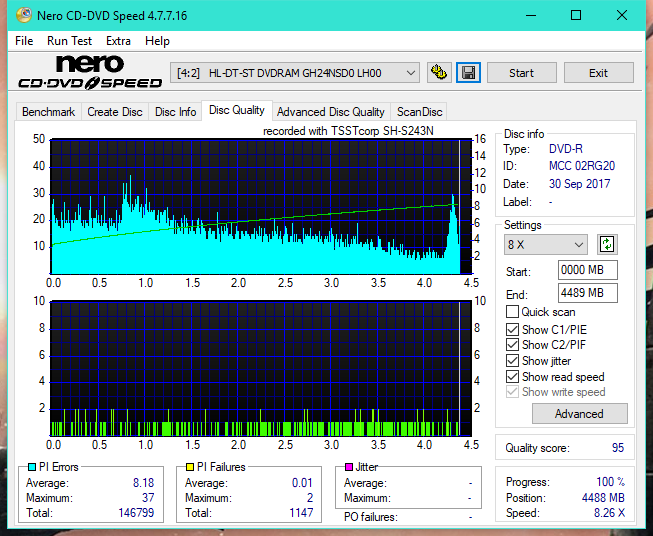Open the Disc Info tab
Viewport: 653px width, 536px height.
[175, 112]
